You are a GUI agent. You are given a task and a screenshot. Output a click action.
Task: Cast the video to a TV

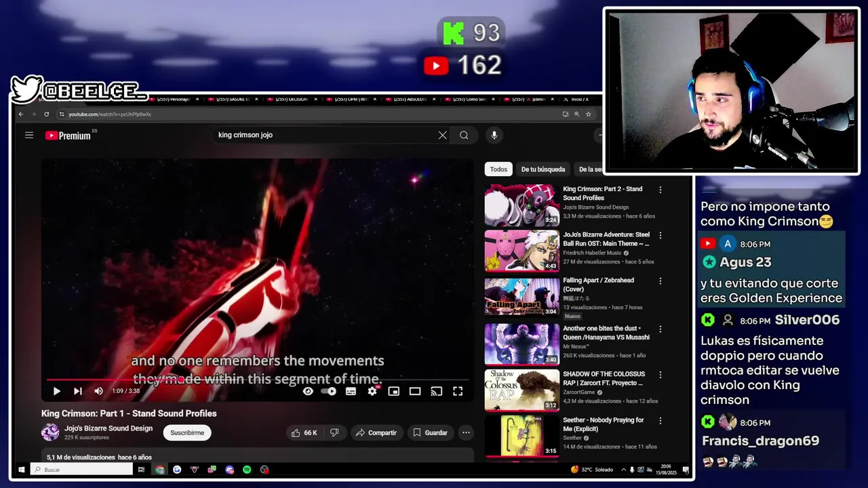[437, 391]
